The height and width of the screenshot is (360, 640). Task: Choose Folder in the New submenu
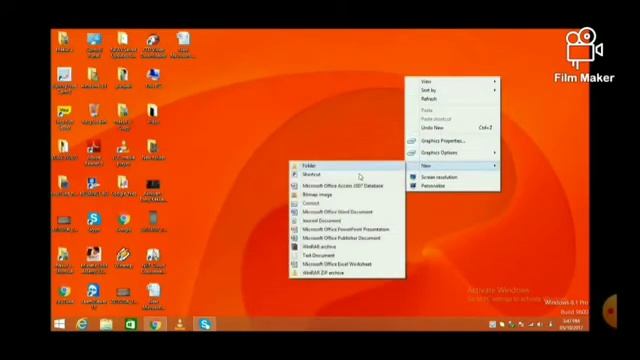tap(347, 166)
